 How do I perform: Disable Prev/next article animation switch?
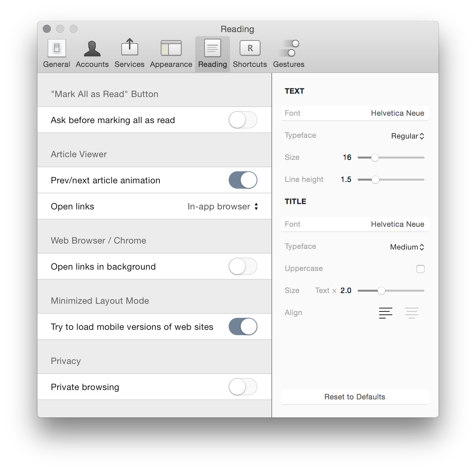coord(243,180)
